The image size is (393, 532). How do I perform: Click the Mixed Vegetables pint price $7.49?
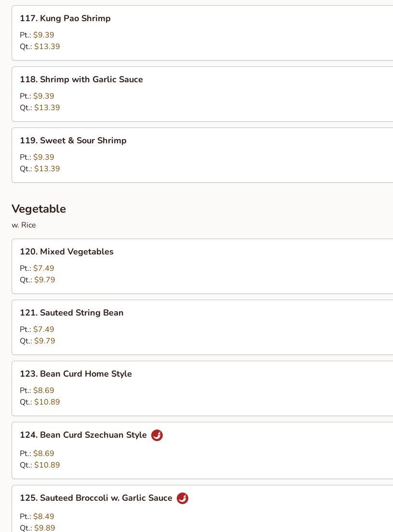coord(43,268)
